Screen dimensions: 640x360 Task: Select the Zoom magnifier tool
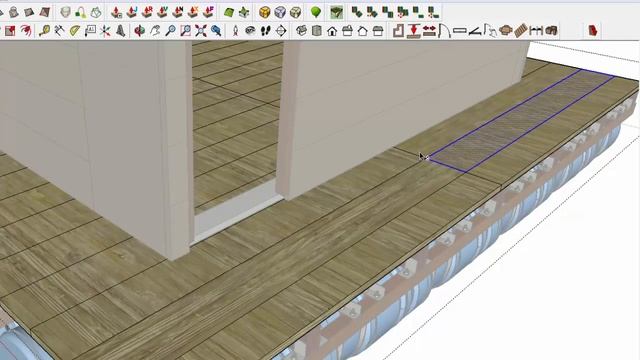tap(170, 31)
